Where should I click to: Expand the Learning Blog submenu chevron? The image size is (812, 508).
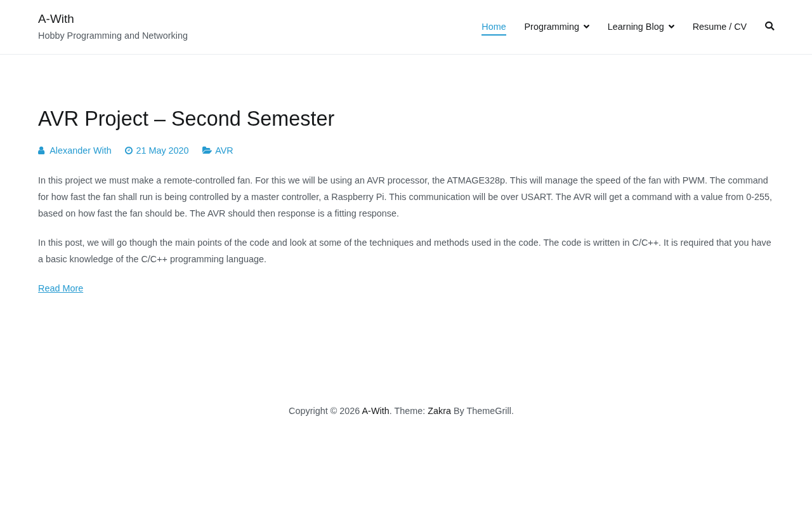pyautogui.click(x=671, y=27)
